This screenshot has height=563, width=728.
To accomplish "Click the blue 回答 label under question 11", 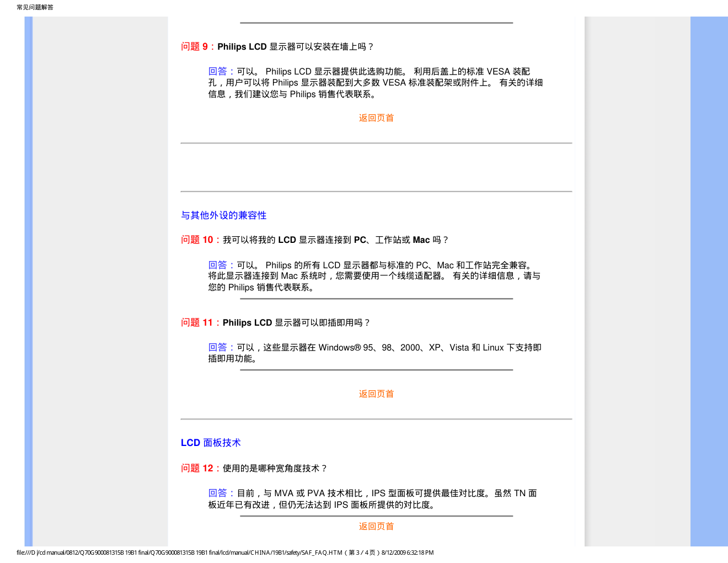I will click(218, 347).
